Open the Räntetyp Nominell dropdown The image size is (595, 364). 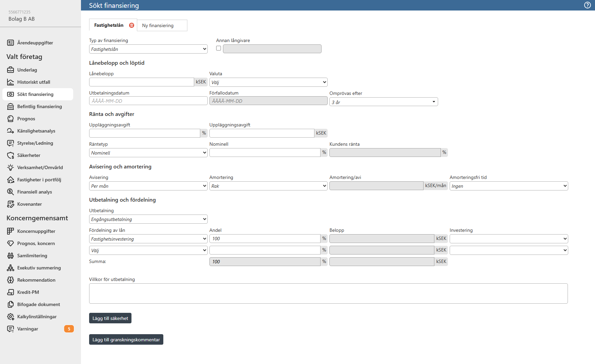point(148,153)
